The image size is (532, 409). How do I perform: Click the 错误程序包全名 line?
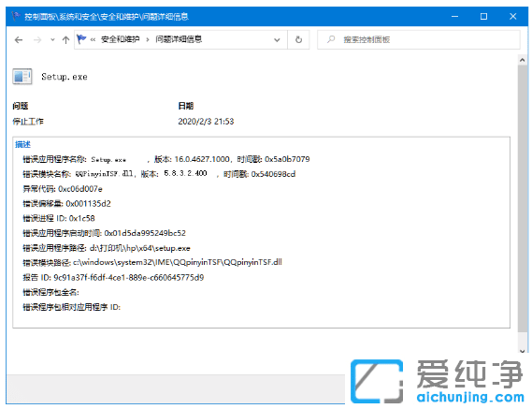point(50,292)
